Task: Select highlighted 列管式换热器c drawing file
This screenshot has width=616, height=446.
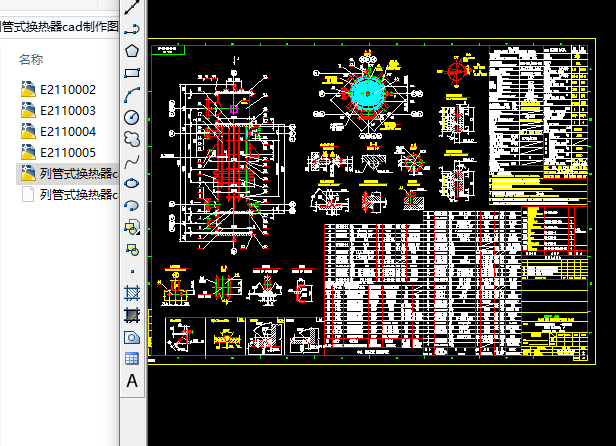Action: coord(67,174)
